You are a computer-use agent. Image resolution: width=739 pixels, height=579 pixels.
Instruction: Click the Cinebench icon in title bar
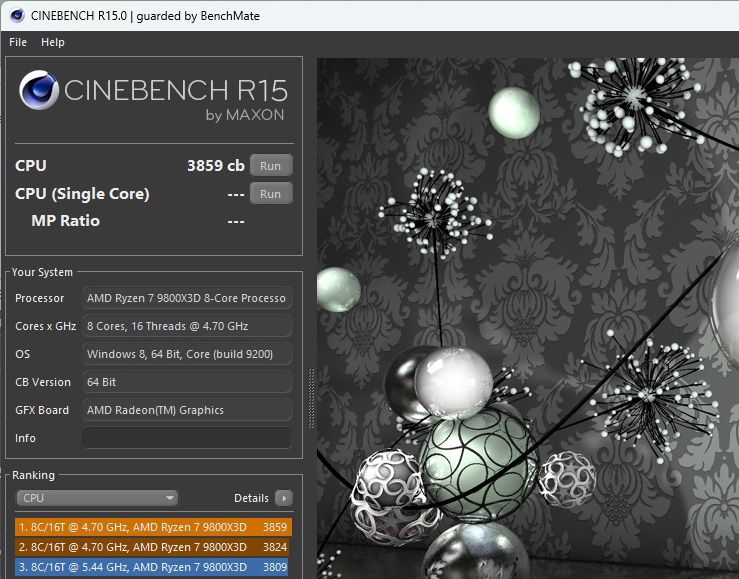[17, 16]
